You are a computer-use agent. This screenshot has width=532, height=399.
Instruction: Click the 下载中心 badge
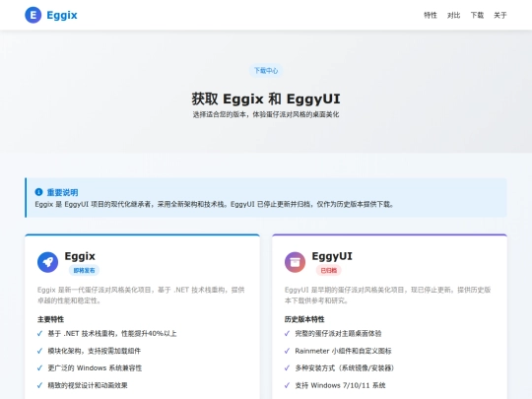pyautogui.click(x=266, y=71)
